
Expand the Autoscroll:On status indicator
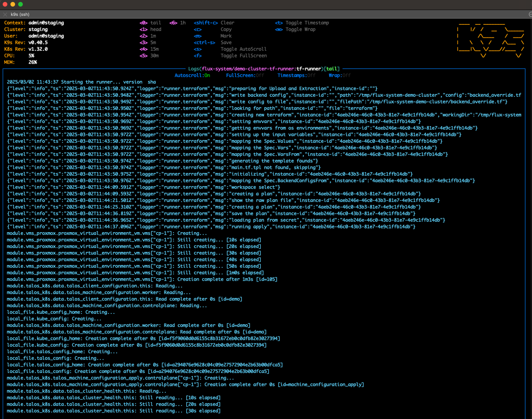tap(192, 75)
